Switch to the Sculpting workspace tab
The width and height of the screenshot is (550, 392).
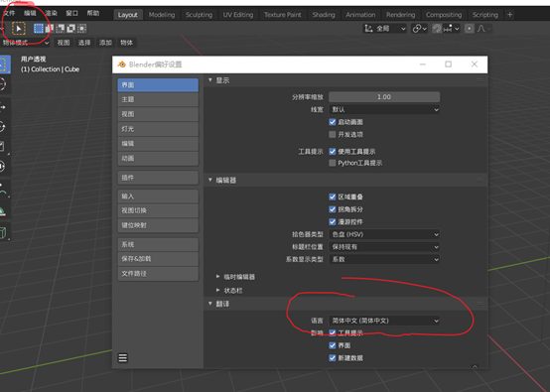point(199,15)
